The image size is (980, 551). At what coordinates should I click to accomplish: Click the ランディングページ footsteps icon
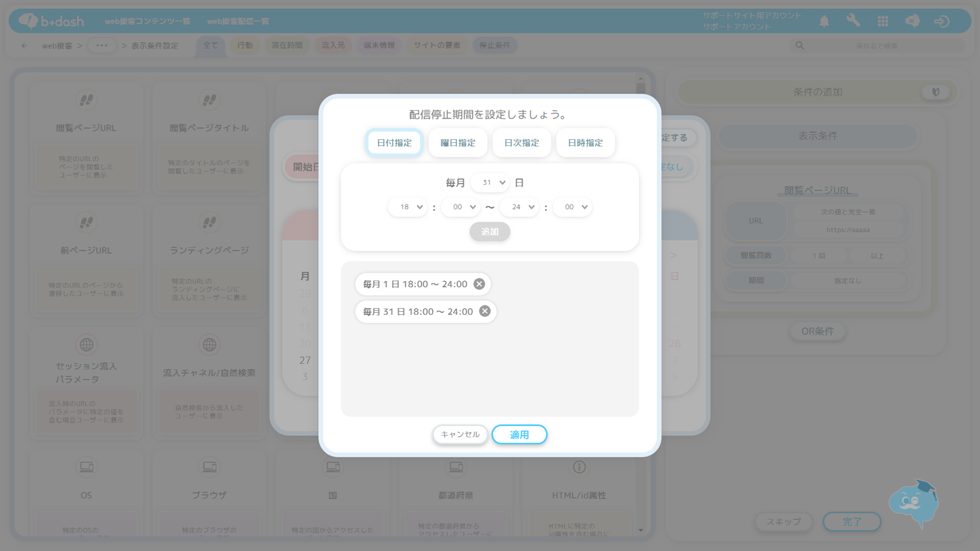(x=209, y=222)
